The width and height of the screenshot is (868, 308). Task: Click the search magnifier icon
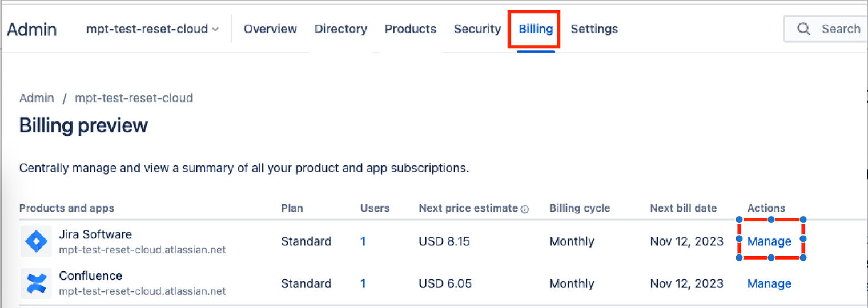click(x=803, y=29)
